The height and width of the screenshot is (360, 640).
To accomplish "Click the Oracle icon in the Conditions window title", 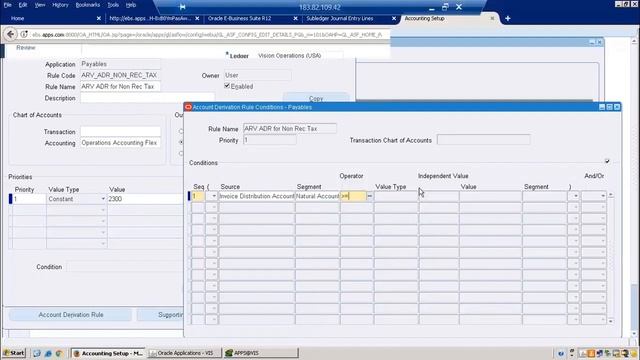I will 188,107.
